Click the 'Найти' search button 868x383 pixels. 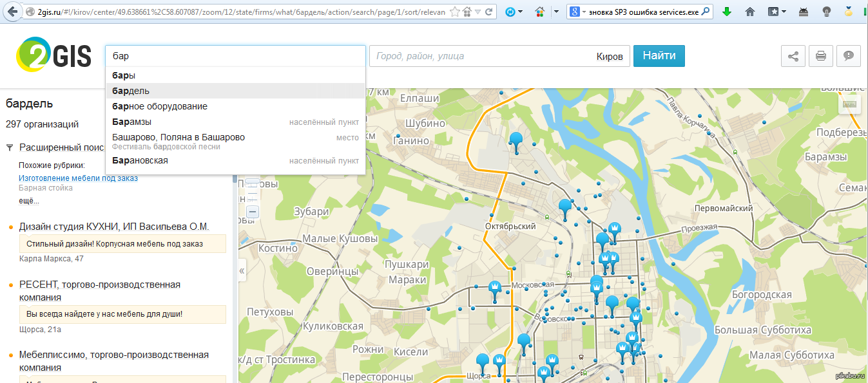(x=659, y=56)
